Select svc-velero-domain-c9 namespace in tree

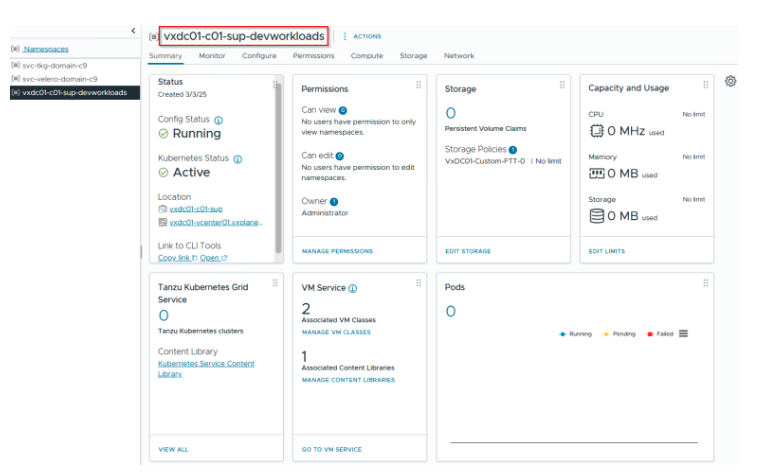[62, 78]
